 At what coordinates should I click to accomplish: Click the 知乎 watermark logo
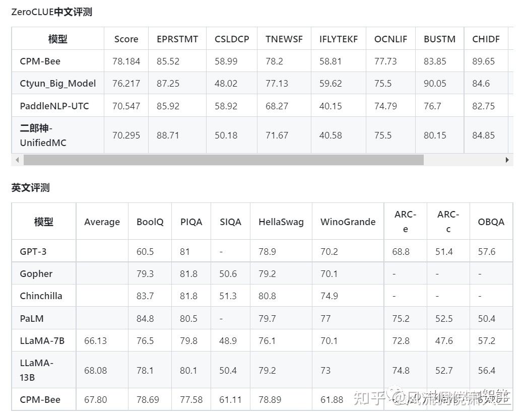click(x=370, y=398)
